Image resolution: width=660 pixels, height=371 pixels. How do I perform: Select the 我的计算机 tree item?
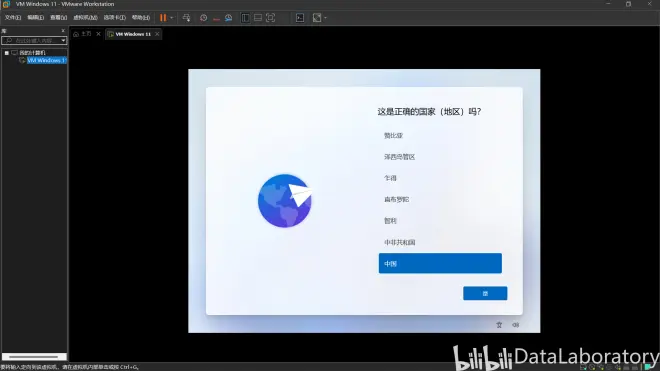(x=32, y=53)
